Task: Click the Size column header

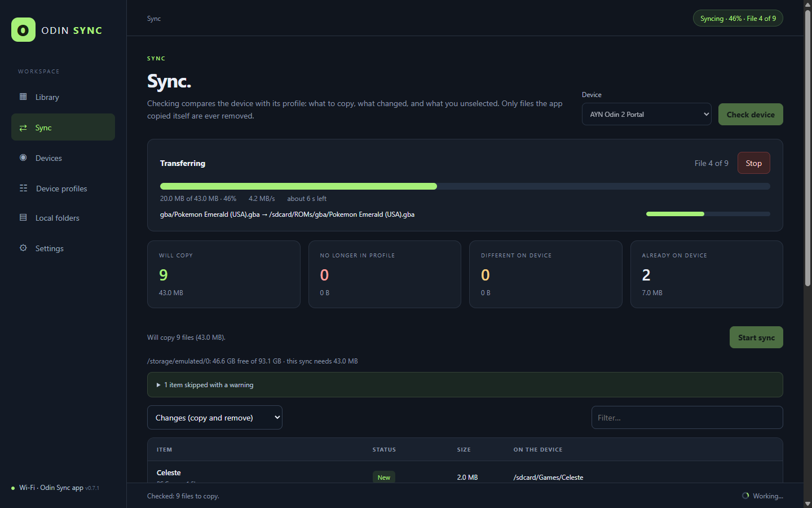Action: tap(464, 450)
